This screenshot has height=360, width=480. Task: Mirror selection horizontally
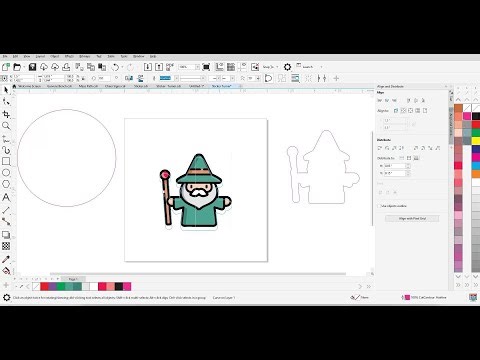pyautogui.click(x=129, y=78)
